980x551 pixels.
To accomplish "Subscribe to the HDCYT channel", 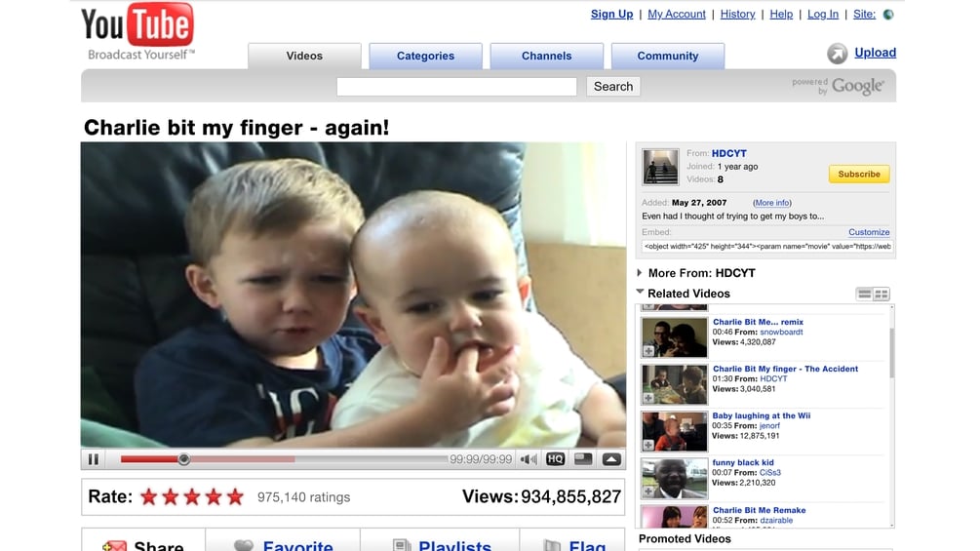I will 859,175.
